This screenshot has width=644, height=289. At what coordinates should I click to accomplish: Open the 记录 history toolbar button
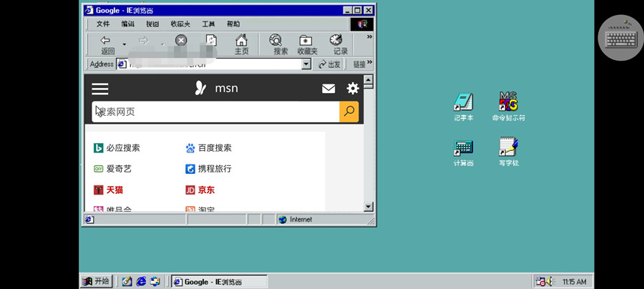(340, 45)
